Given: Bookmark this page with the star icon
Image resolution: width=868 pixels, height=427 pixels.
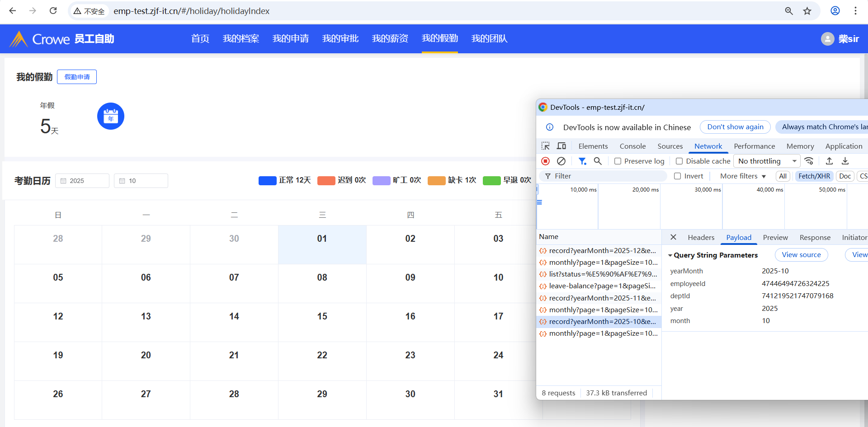Looking at the screenshot, I should pyautogui.click(x=807, y=11).
